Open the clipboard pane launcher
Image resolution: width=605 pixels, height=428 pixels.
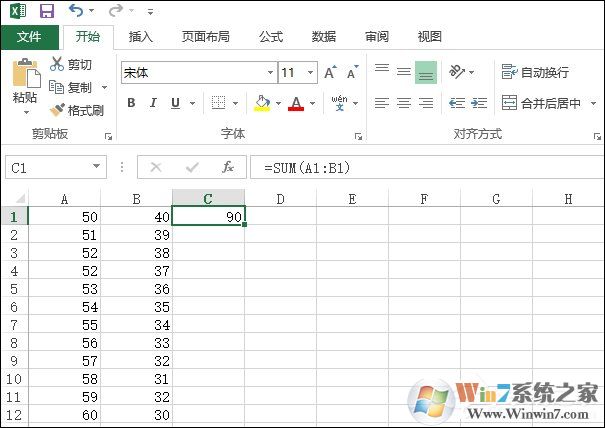108,136
